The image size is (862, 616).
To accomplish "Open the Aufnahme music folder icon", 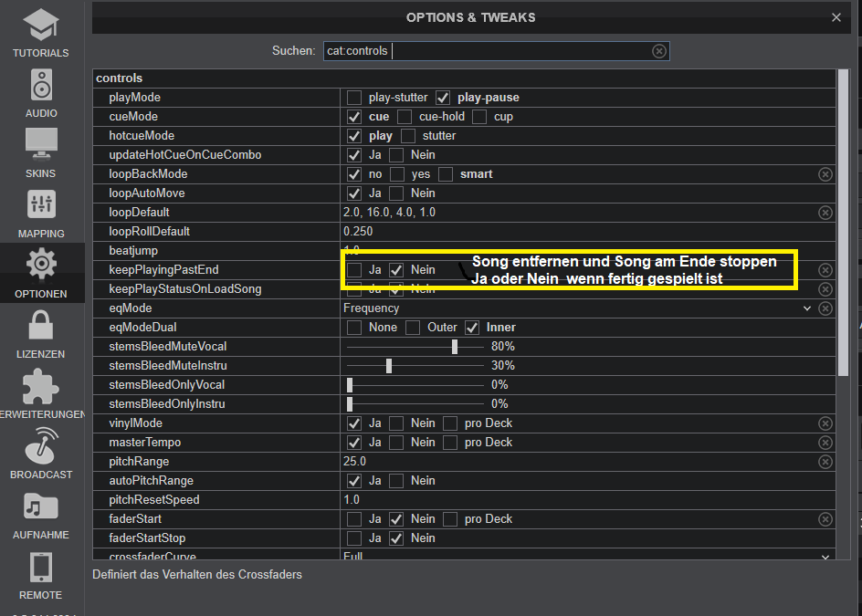I will 41,506.
